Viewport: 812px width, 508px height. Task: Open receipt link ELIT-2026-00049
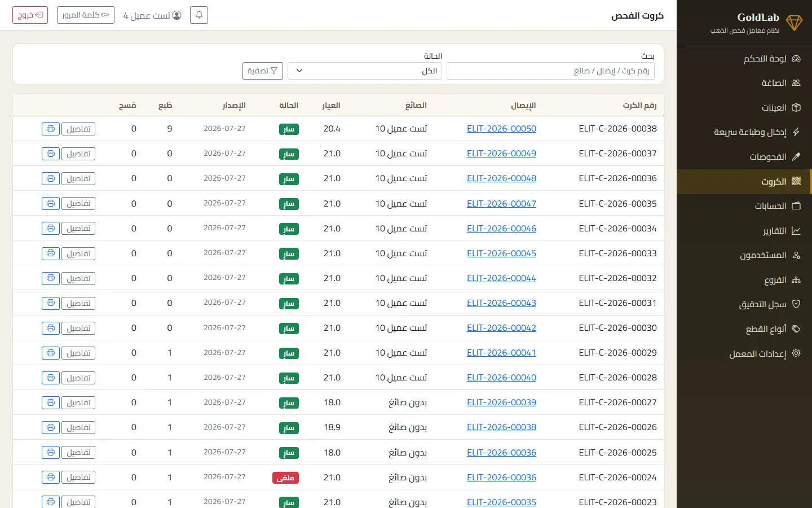pos(501,154)
